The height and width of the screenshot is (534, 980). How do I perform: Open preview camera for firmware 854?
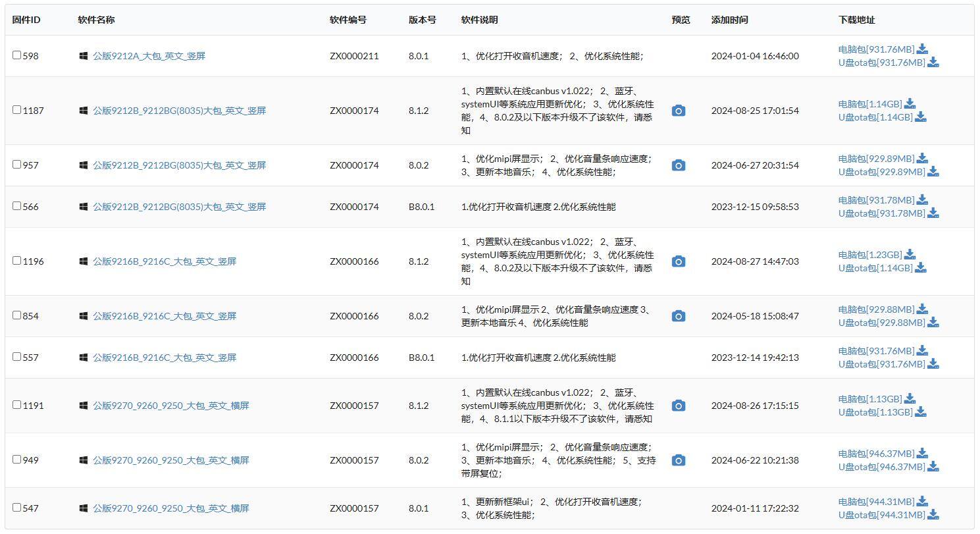click(678, 316)
